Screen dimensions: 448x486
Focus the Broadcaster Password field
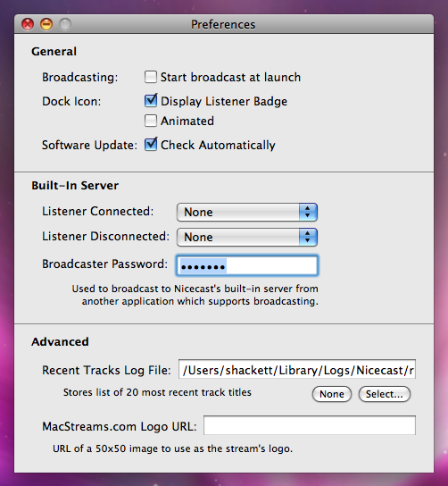tap(246, 265)
